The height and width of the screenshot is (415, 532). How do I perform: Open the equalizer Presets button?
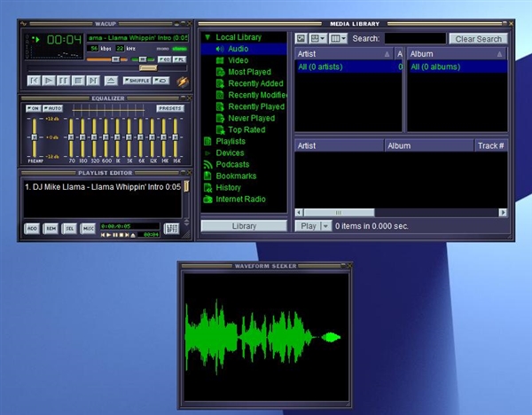(169, 108)
